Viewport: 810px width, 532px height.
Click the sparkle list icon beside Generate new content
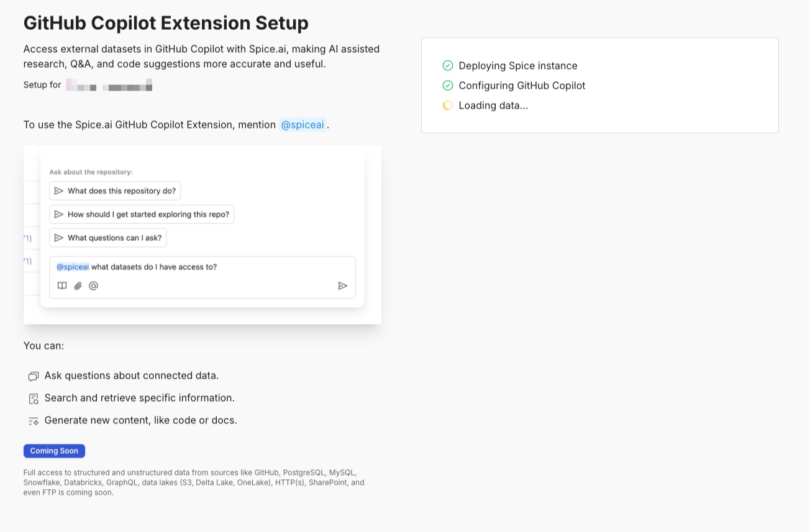click(x=34, y=421)
